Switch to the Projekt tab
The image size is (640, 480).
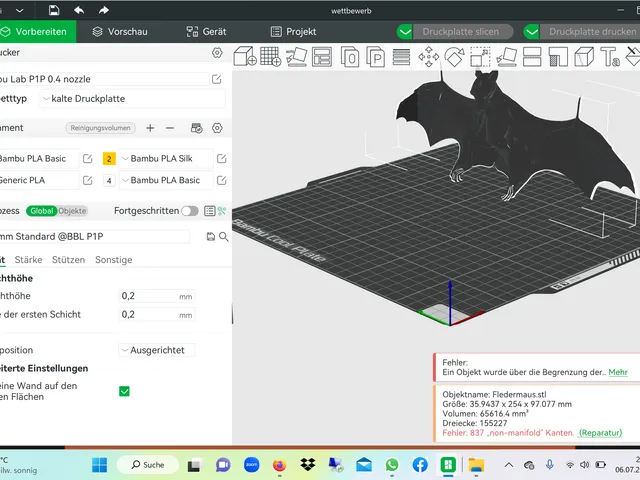[x=293, y=32]
